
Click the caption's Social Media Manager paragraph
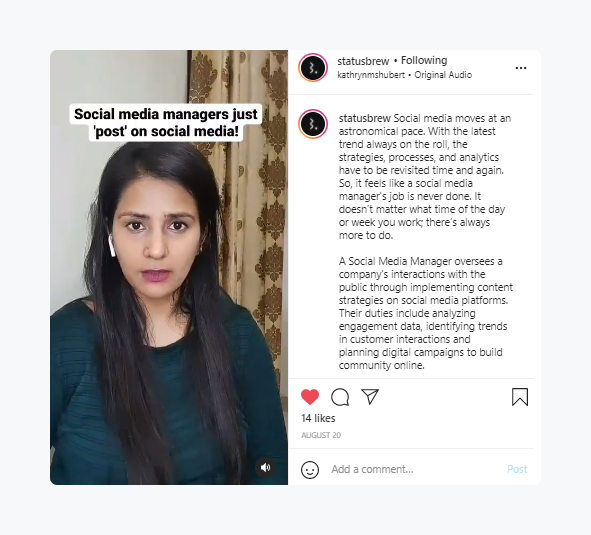point(426,313)
